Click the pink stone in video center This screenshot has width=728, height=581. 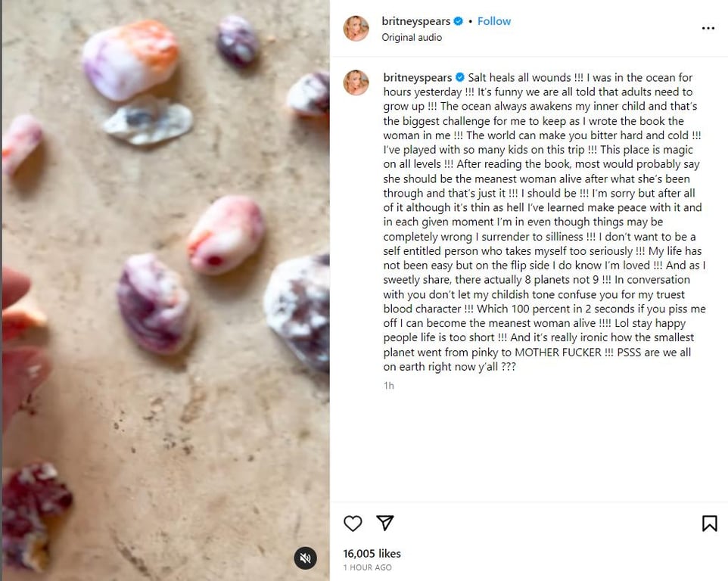(x=225, y=235)
